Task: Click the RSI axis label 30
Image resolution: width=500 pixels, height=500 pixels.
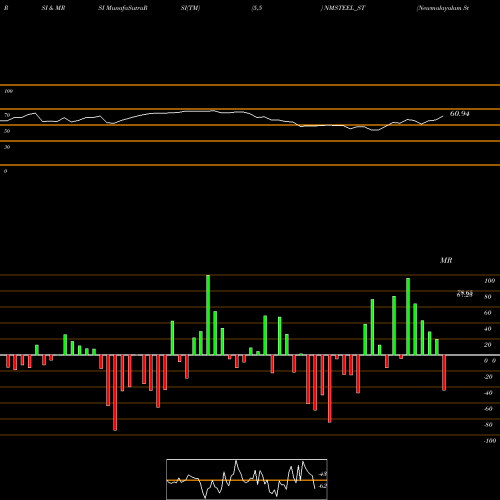Action: click(7, 147)
